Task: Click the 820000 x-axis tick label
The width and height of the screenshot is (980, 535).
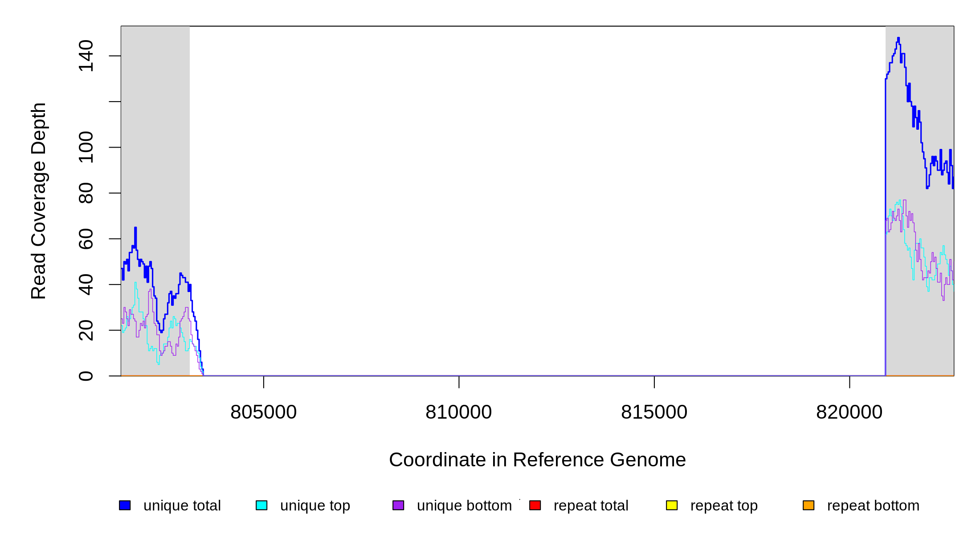Action: pyautogui.click(x=849, y=412)
